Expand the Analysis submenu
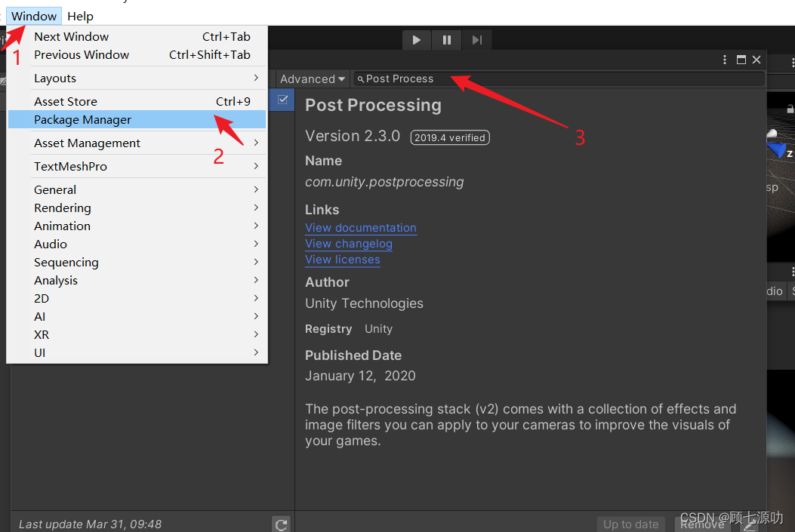795x532 pixels. (137, 280)
